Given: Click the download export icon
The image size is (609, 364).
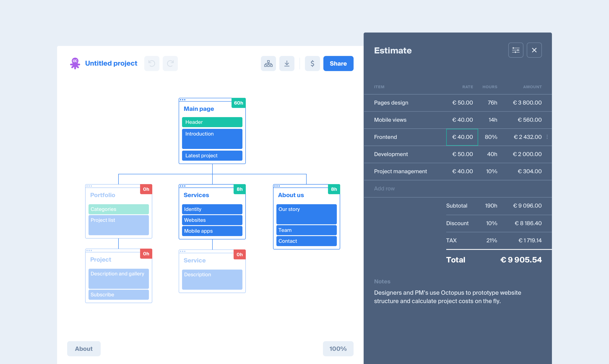Looking at the screenshot, I should [287, 63].
